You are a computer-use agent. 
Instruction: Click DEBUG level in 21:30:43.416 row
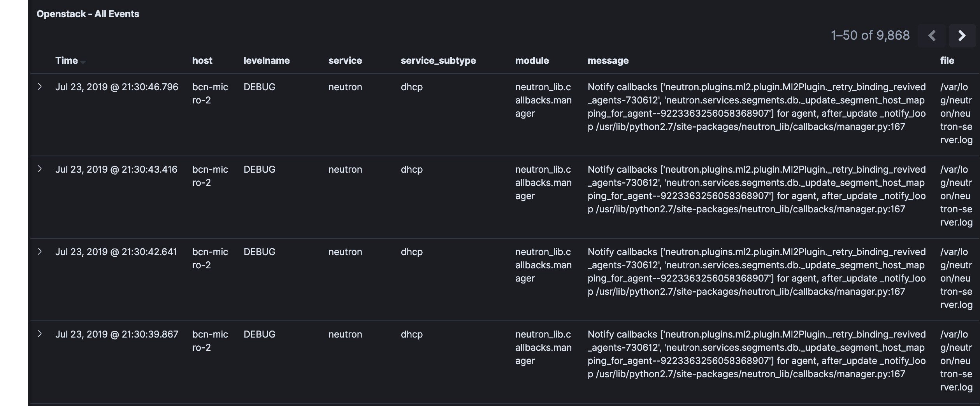point(260,169)
